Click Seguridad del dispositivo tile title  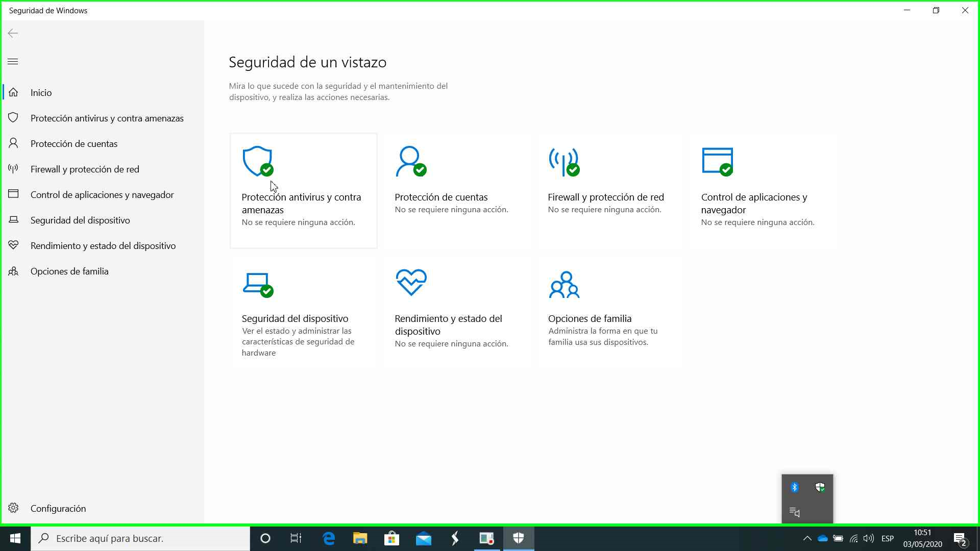click(x=295, y=318)
